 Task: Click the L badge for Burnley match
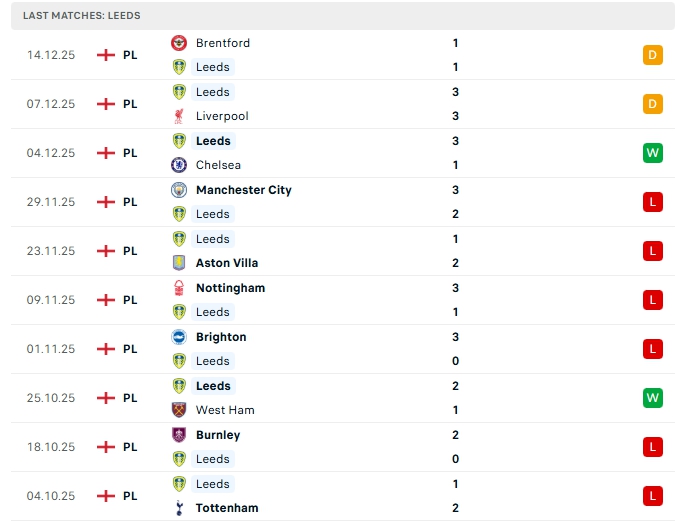653,447
